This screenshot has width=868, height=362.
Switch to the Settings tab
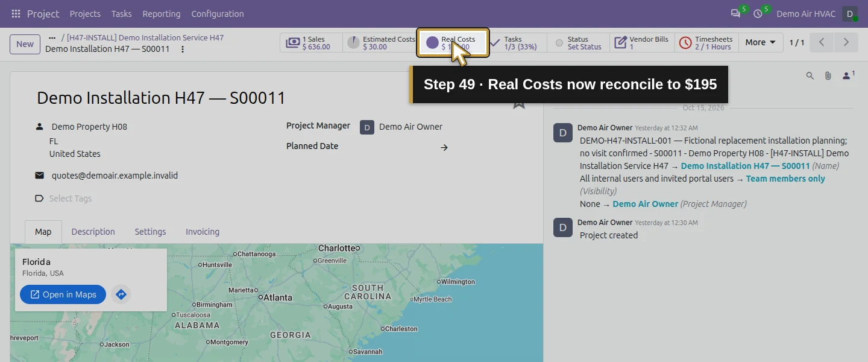(x=150, y=232)
